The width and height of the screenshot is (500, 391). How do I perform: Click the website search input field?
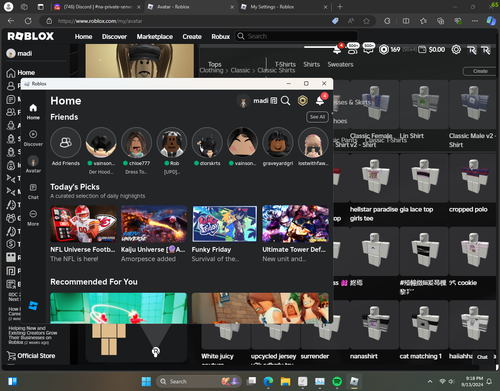click(x=296, y=36)
